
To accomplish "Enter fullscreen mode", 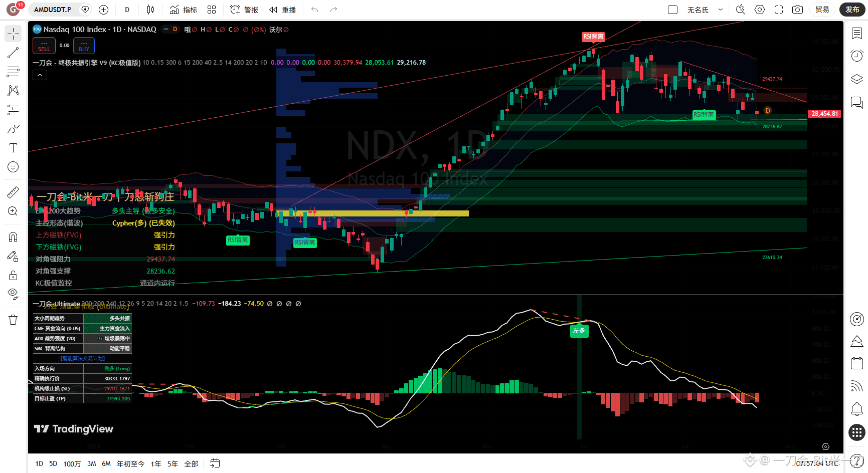I will click(779, 10).
